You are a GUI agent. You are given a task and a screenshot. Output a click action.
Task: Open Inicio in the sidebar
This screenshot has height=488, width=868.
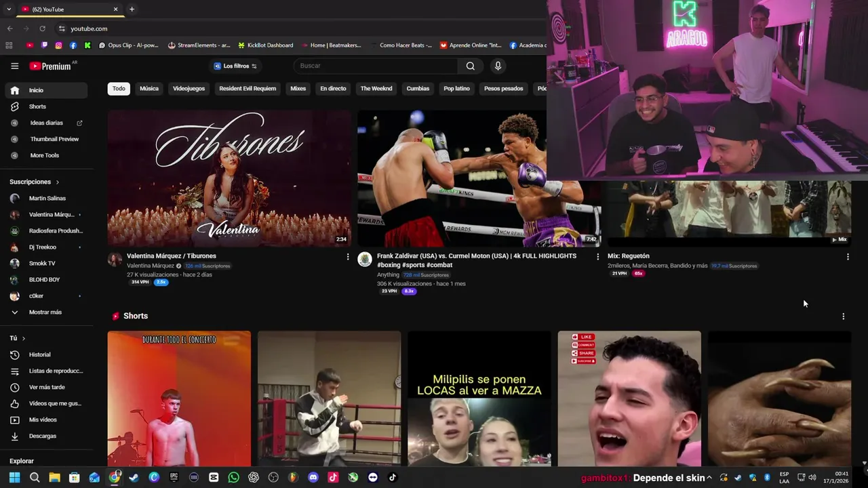pyautogui.click(x=47, y=90)
